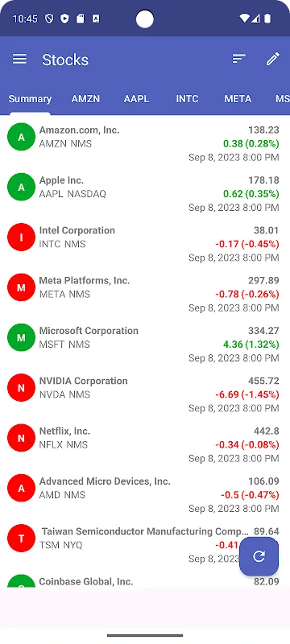Viewport: 290px width, 644px height.
Task: Tap the green M circle for Microsoft
Action: (x=22, y=337)
